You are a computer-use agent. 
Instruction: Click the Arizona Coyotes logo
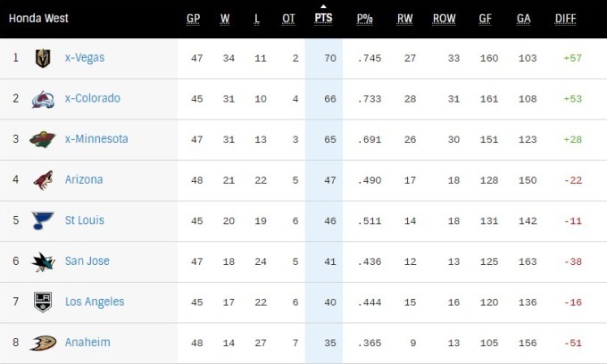(x=42, y=180)
